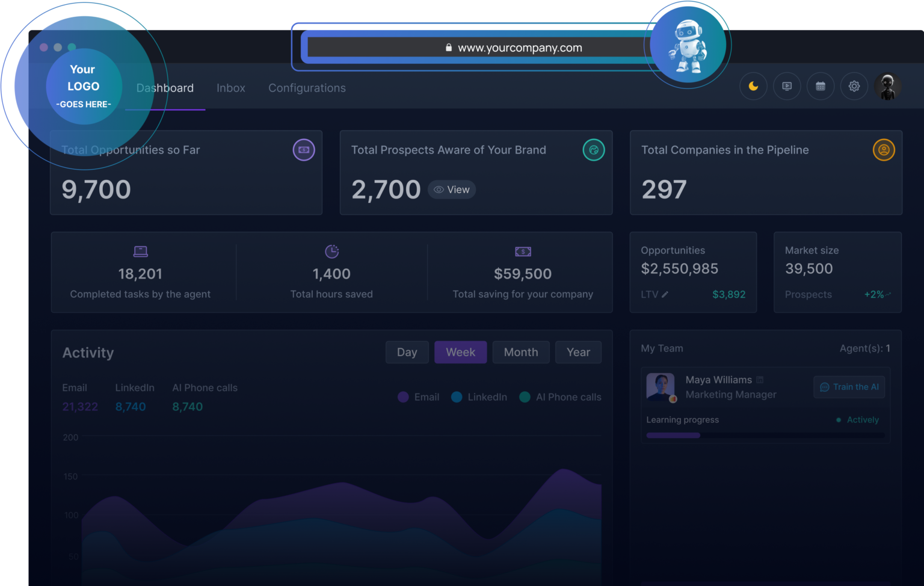Click the teal icon on Total Prospects card

[594, 149]
